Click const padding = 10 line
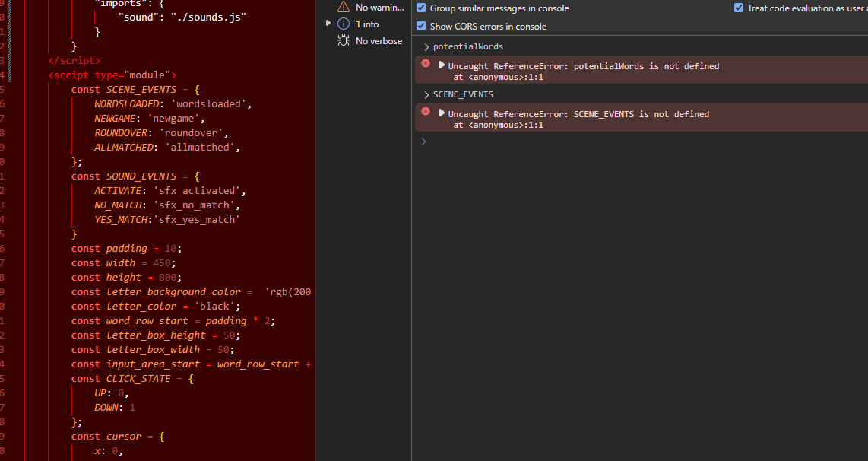868x461 pixels. 126,248
